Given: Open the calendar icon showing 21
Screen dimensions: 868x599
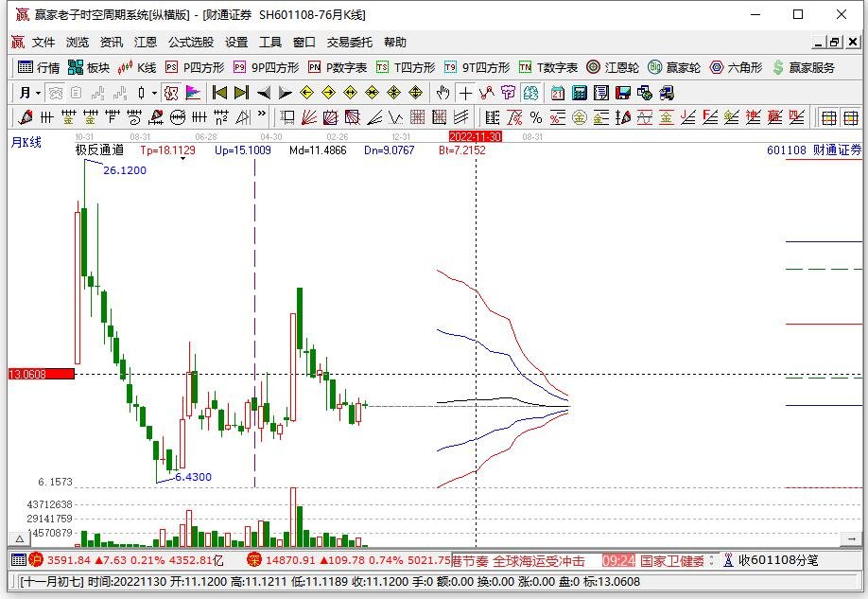Looking at the screenshot, I should 558,93.
